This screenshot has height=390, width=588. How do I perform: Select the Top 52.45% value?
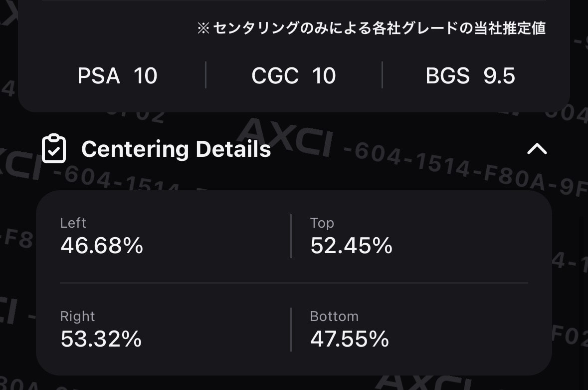(x=352, y=246)
